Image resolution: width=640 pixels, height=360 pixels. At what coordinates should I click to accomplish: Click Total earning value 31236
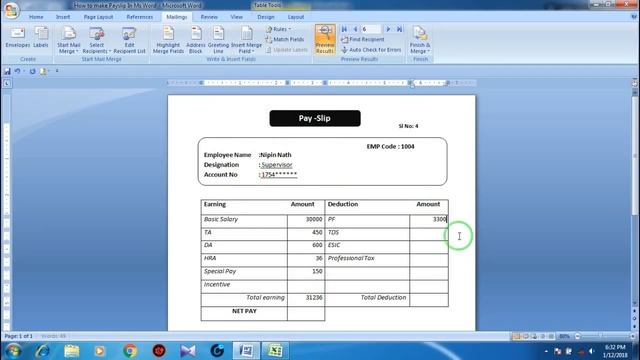(314, 298)
